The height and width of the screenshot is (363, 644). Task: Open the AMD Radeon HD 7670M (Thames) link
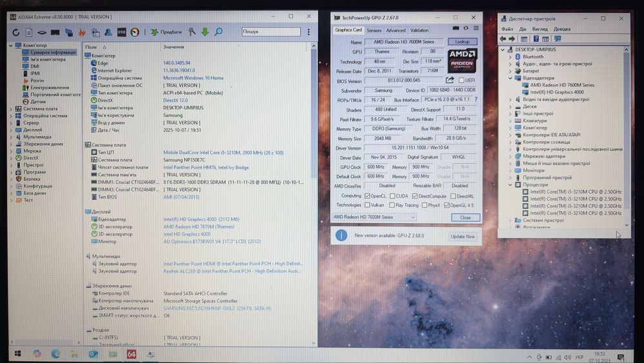click(199, 226)
